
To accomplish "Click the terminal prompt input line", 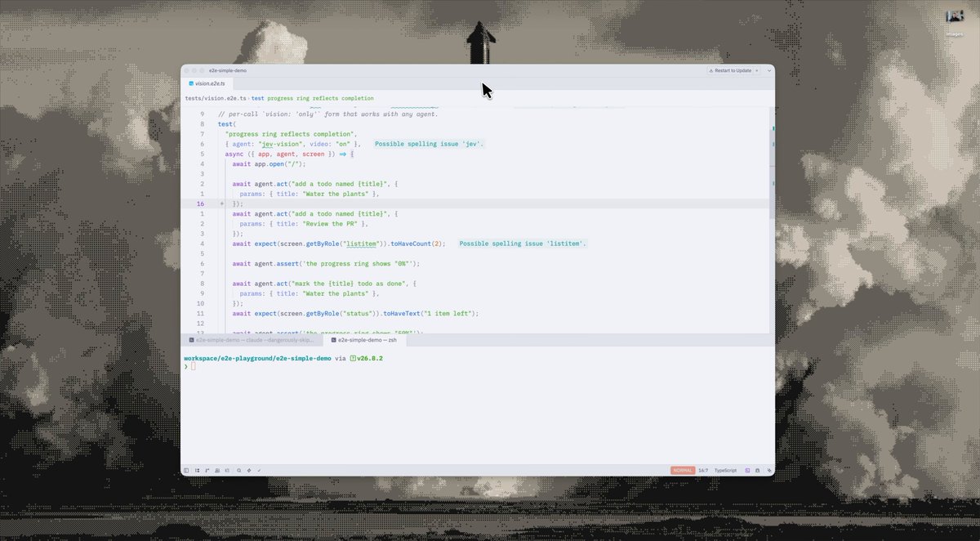I will click(x=478, y=367).
